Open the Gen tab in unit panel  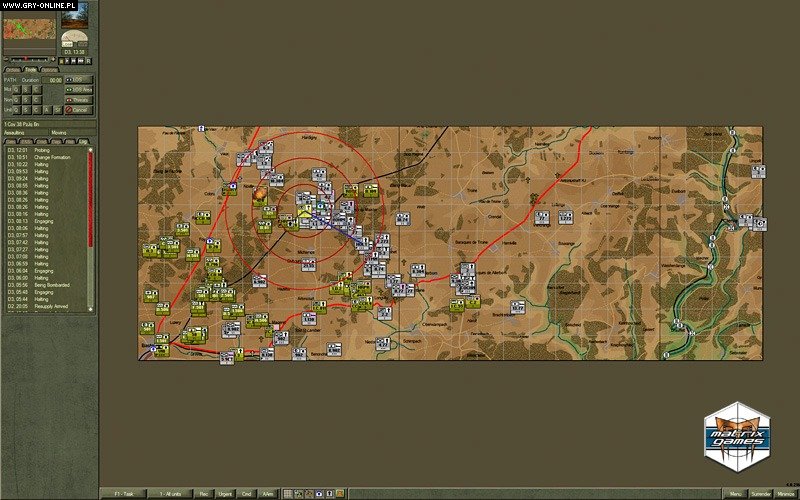point(11,141)
